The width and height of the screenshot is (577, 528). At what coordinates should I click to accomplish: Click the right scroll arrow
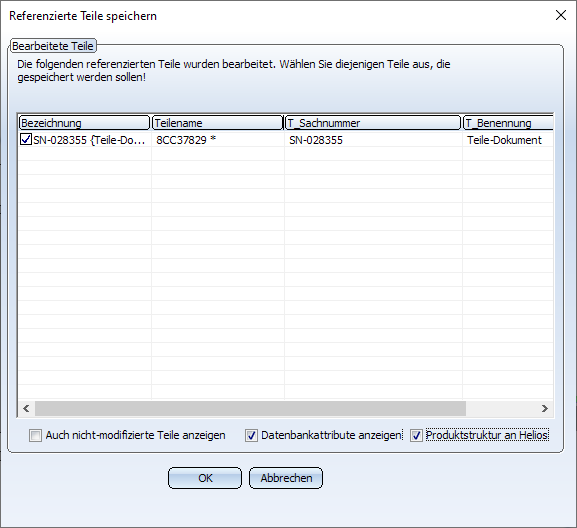(x=545, y=408)
